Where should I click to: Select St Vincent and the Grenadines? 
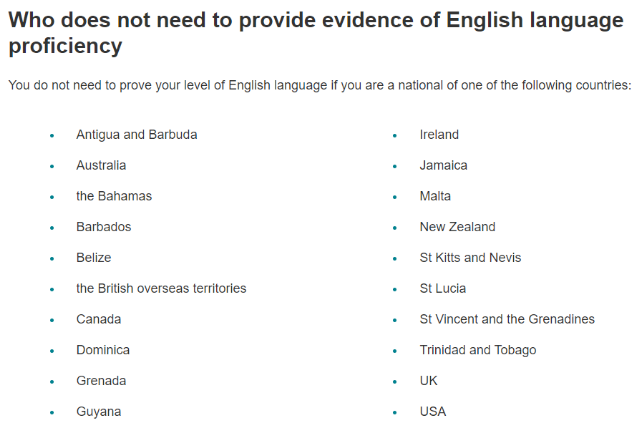click(507, 319)
